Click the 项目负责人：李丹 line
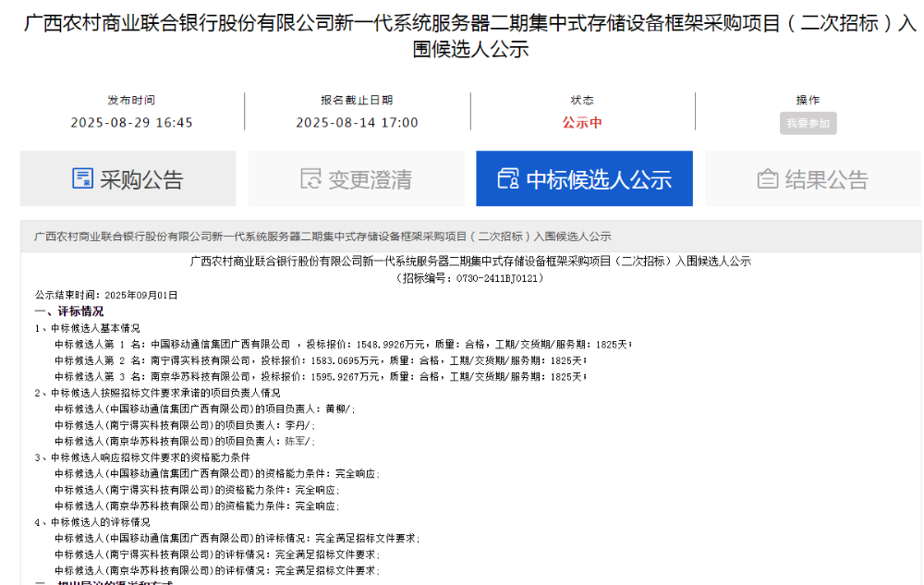Image resolution: width=924 pixels, height=585 pixels. (x=185, y=425)
